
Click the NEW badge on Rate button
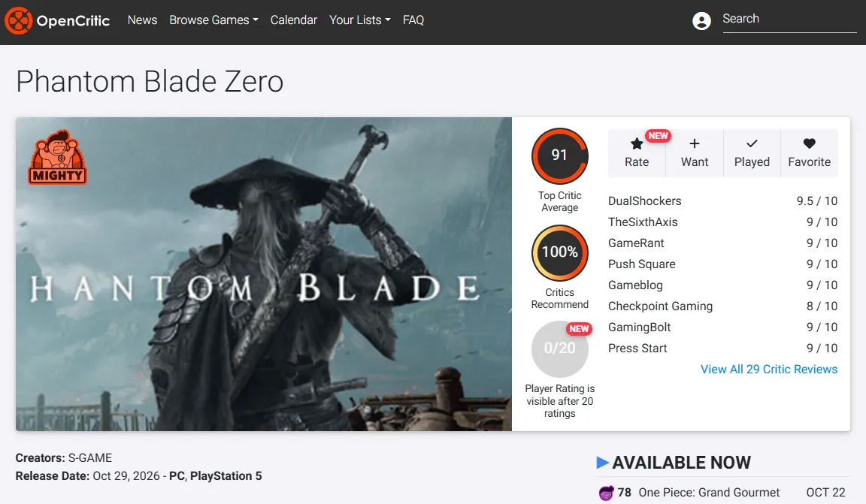tap(658, 136)
